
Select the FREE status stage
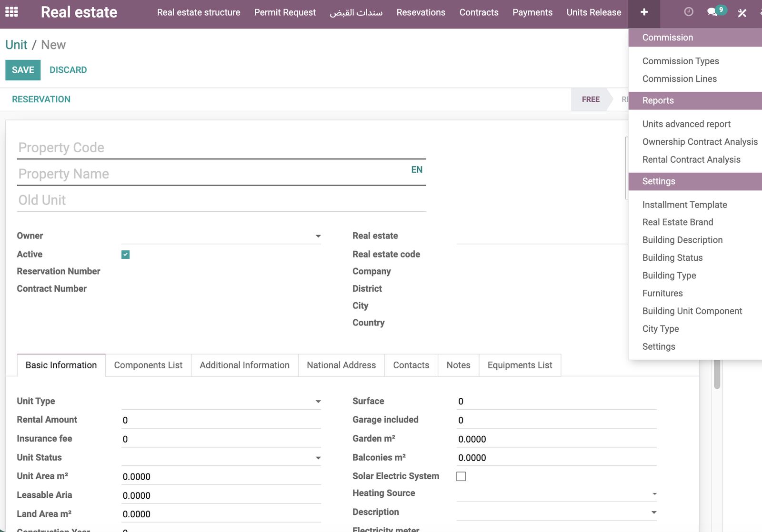point(591,99)
